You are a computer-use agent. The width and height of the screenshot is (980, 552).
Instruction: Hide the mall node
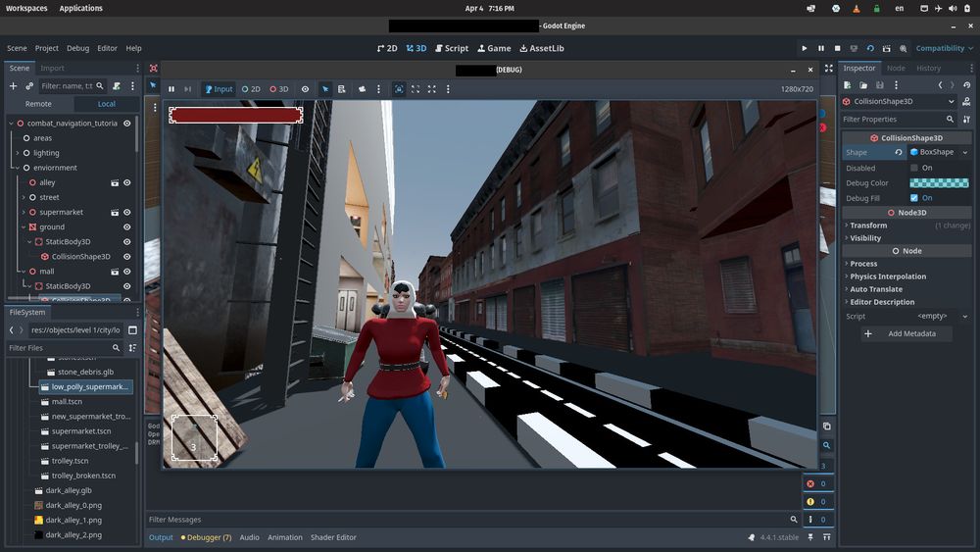[x=126, y=272]
